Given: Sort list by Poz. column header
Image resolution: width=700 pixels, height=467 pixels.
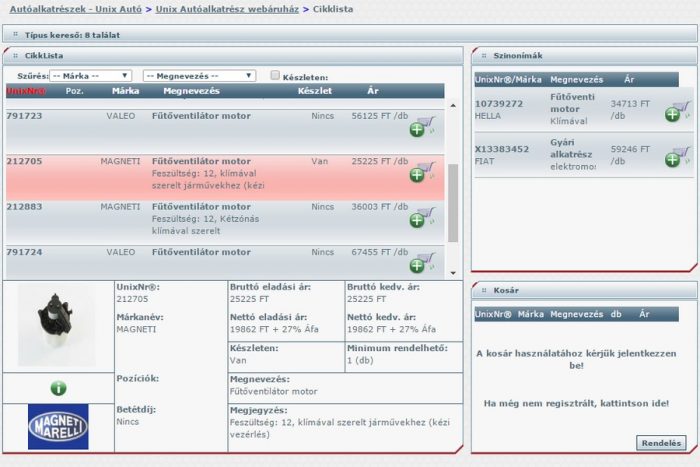Looking at the screenshot, I should click(x=75, y=91).
